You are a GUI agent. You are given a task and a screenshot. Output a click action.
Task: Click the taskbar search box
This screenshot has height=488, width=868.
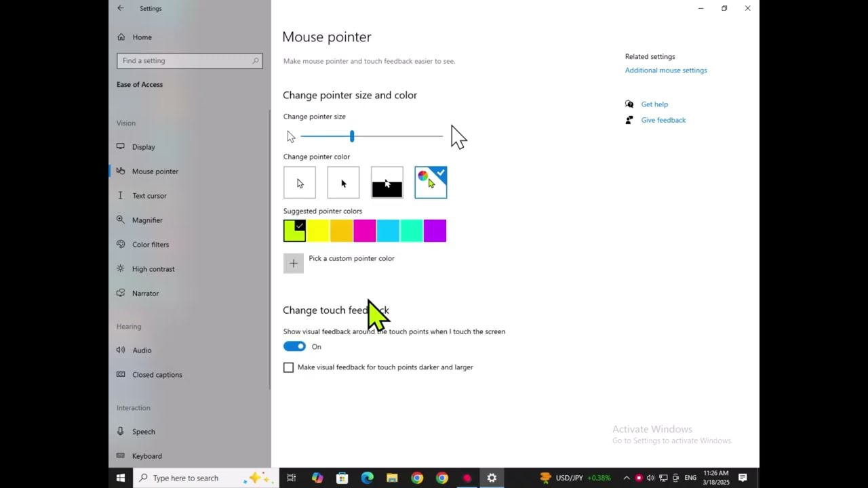(x=205, y=478)
